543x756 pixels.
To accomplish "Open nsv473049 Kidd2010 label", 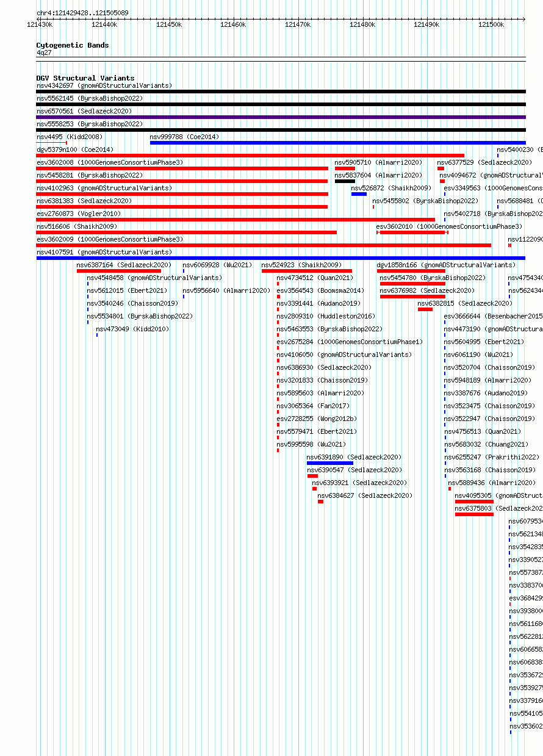I will 132,329.
